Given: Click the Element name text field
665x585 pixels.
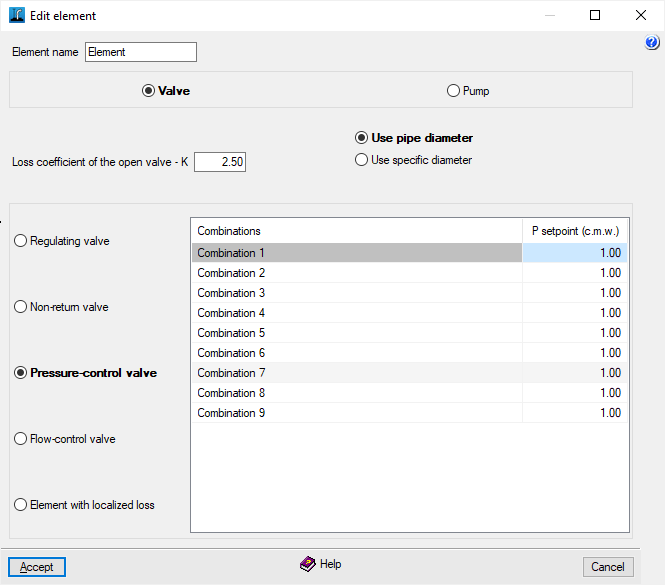Looking at the screenshot, I should pyautogui.click(x=141, y=52).
